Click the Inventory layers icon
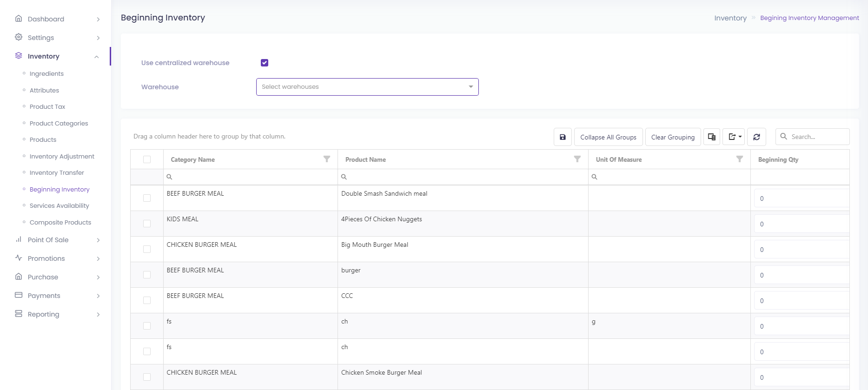The image size is (868, 390). click(19, 56)
